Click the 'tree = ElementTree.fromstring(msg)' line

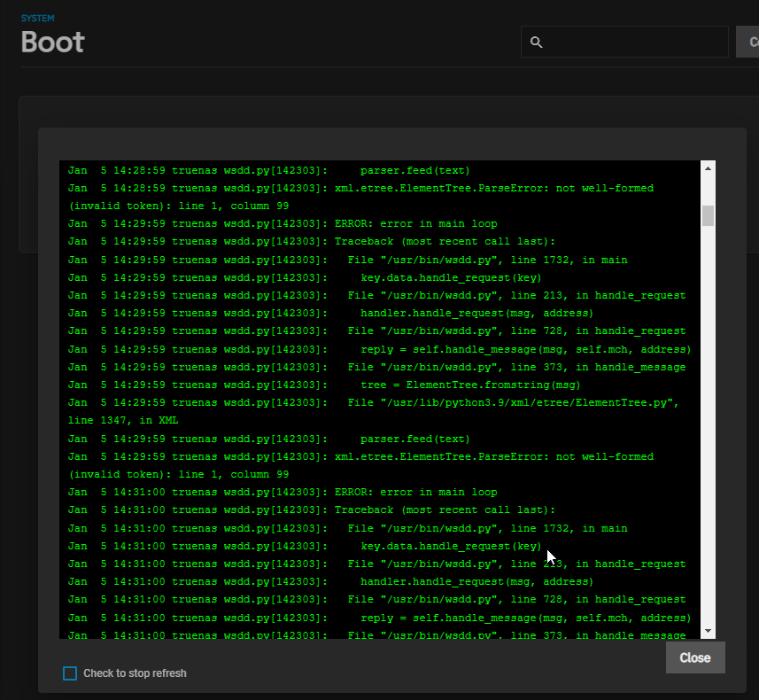[324, 385]
